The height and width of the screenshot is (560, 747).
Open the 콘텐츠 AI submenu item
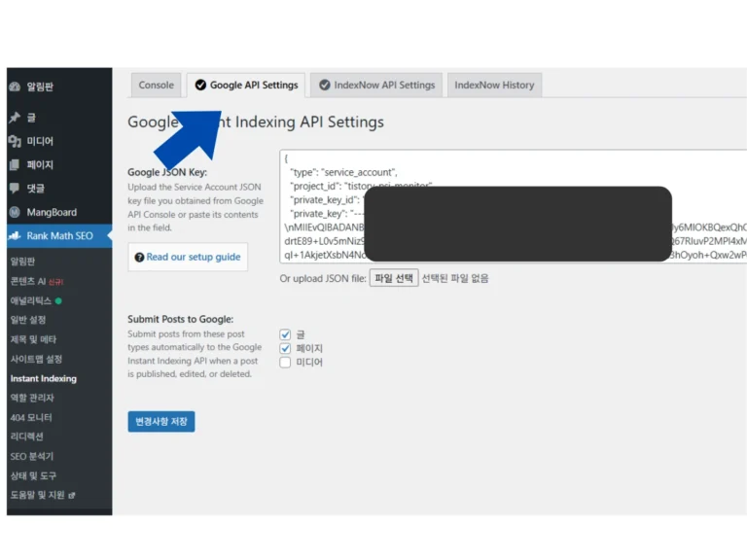pos(28,281)
